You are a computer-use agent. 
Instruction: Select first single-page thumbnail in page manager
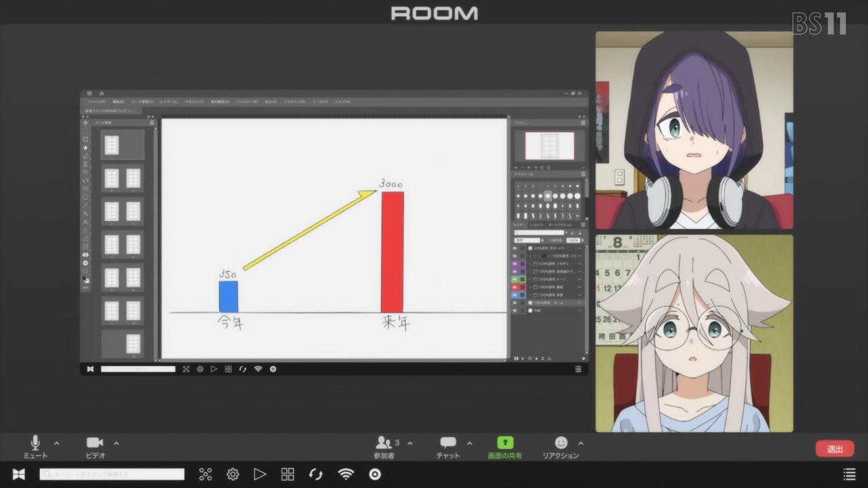tap(112, 145)
